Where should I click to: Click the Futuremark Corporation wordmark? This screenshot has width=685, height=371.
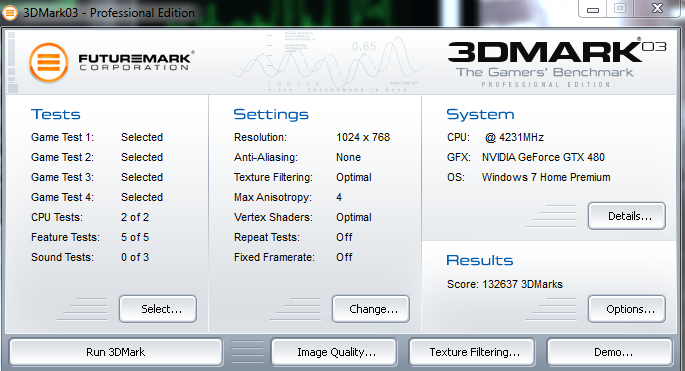coord(136,61)
